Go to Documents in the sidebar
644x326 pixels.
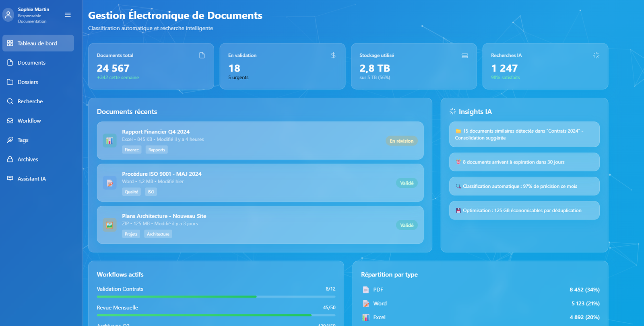coord(31,63)
